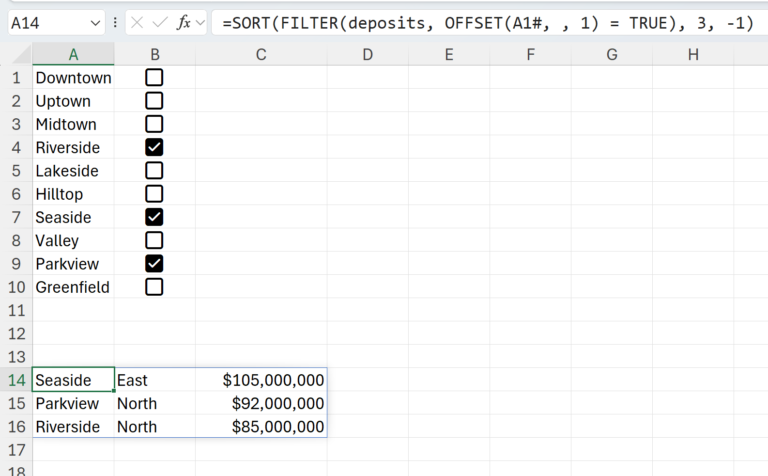Click the select-all triangle at grid corner
768x476 pixels.
click(x=22, y=55)
